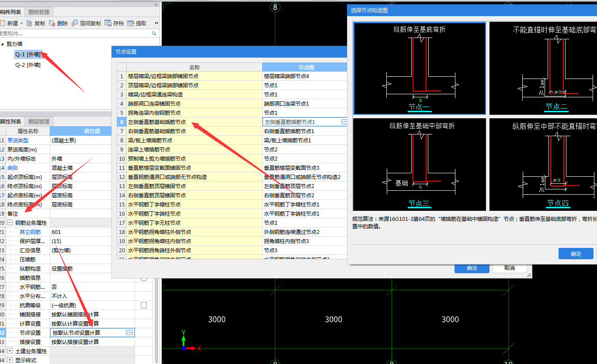Click the 删除 (Delete) toolbar icon
This screenshot has height=364, width=597.
tap(52, 23)
